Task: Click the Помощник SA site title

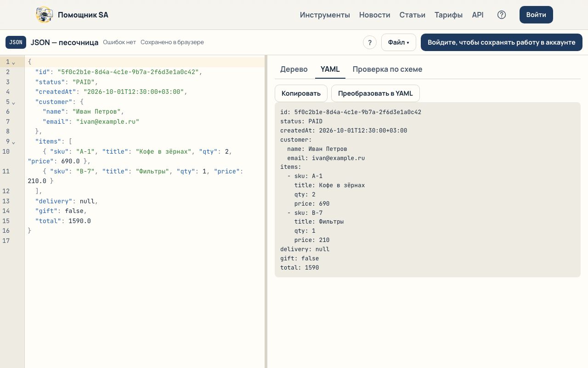Action: coord(83,15)
